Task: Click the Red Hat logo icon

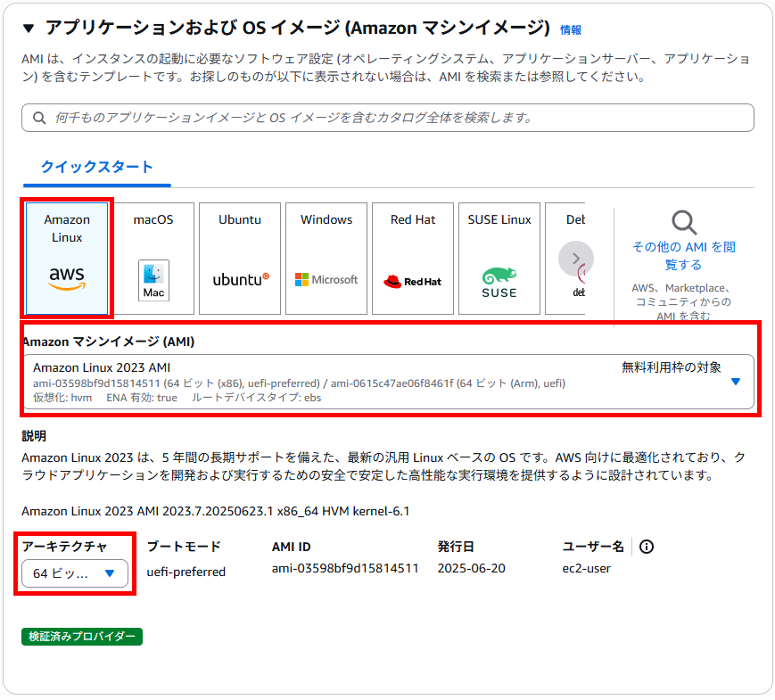Action: pos(412,281)
